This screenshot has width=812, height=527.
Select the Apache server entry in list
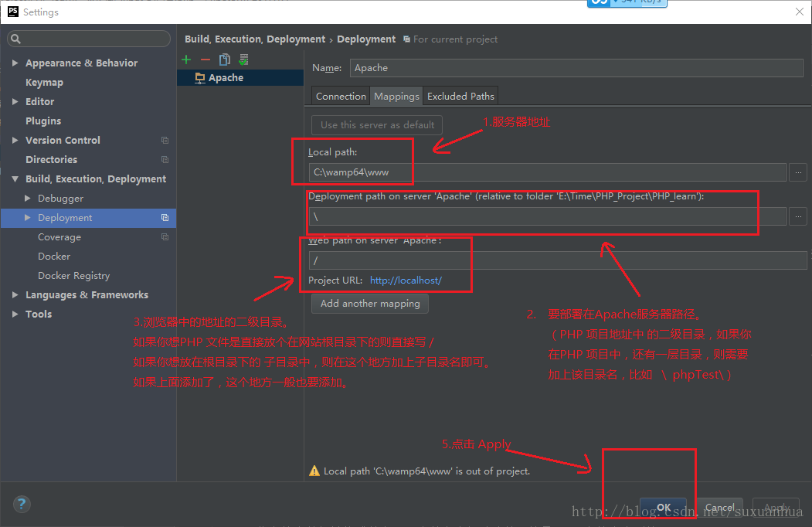pos(240,78)
